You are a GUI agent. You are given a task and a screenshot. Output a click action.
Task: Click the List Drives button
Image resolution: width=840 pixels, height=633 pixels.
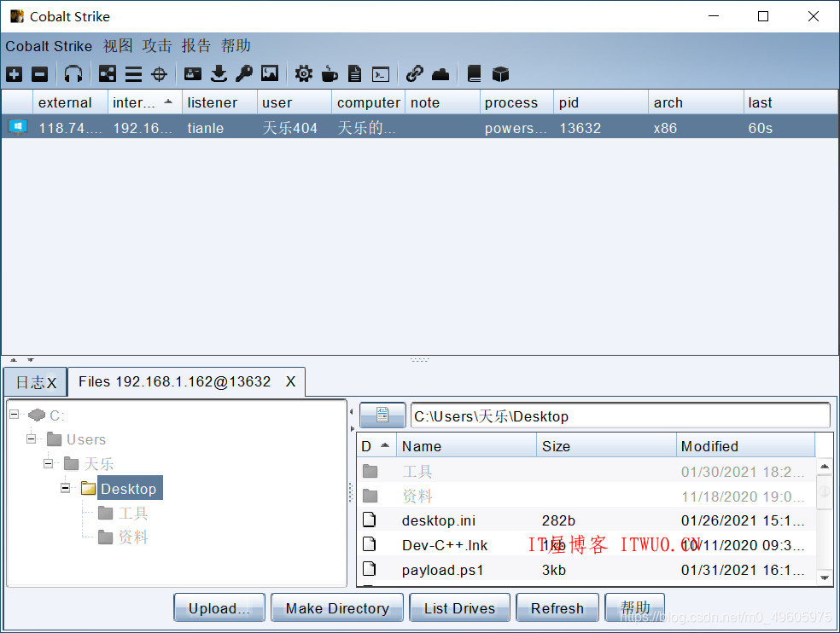(x=459, y=607)
